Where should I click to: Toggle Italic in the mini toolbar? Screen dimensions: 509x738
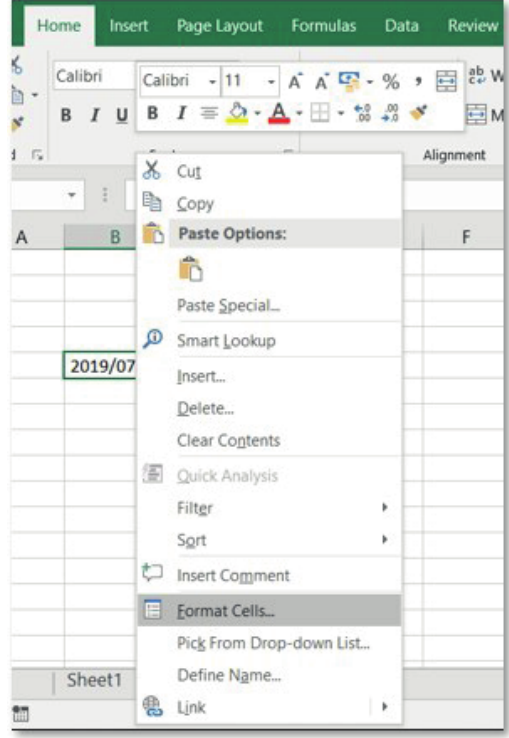pos(181,113)
